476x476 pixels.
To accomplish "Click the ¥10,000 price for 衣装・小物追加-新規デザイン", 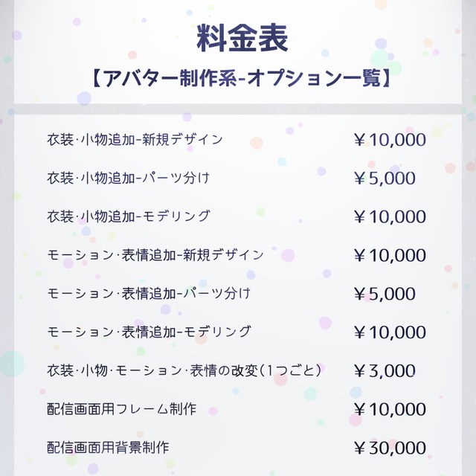I will 390,140.
